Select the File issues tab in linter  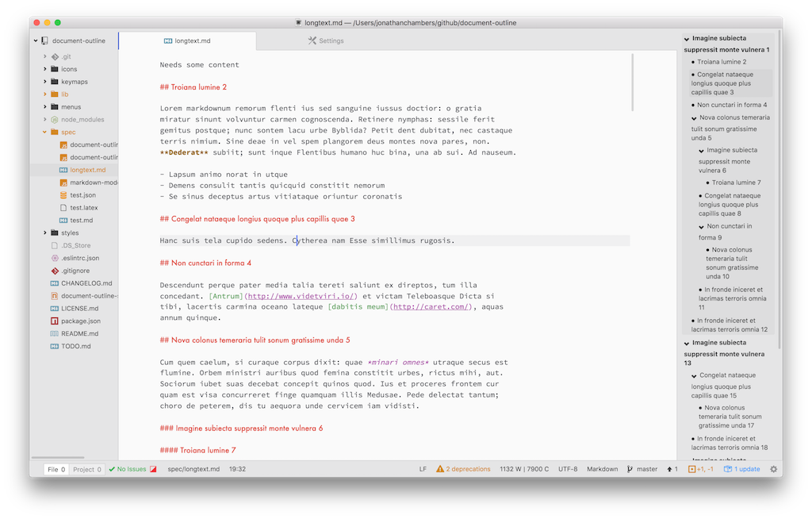[x=56, y=469]
